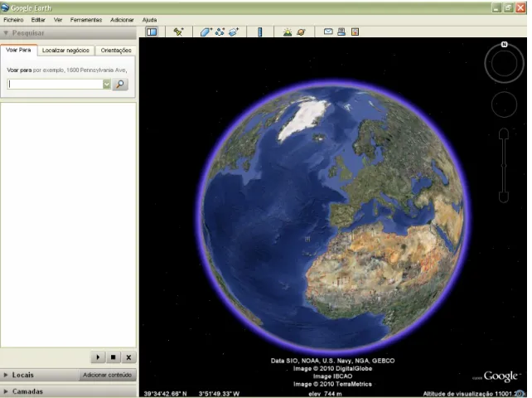Click the latitude readout 39°34'42.66" N
Image resolution: width=532 pixels, height=398 pixels.
[x=165, y=394]
